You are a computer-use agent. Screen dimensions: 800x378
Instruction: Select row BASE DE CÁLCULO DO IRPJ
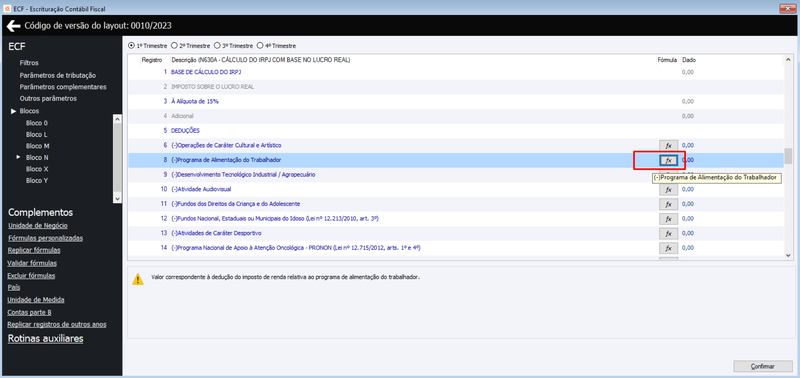455,72
